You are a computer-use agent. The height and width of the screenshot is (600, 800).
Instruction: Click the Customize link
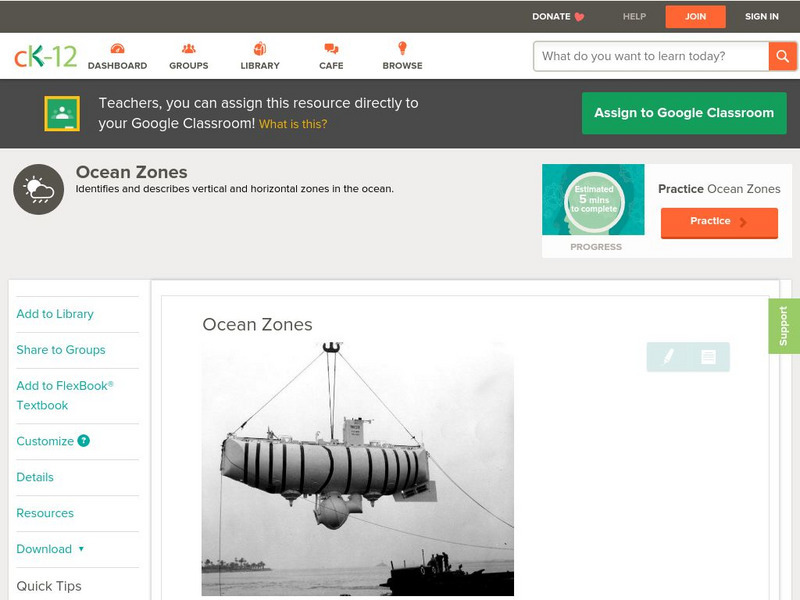(x=45, y=441)
